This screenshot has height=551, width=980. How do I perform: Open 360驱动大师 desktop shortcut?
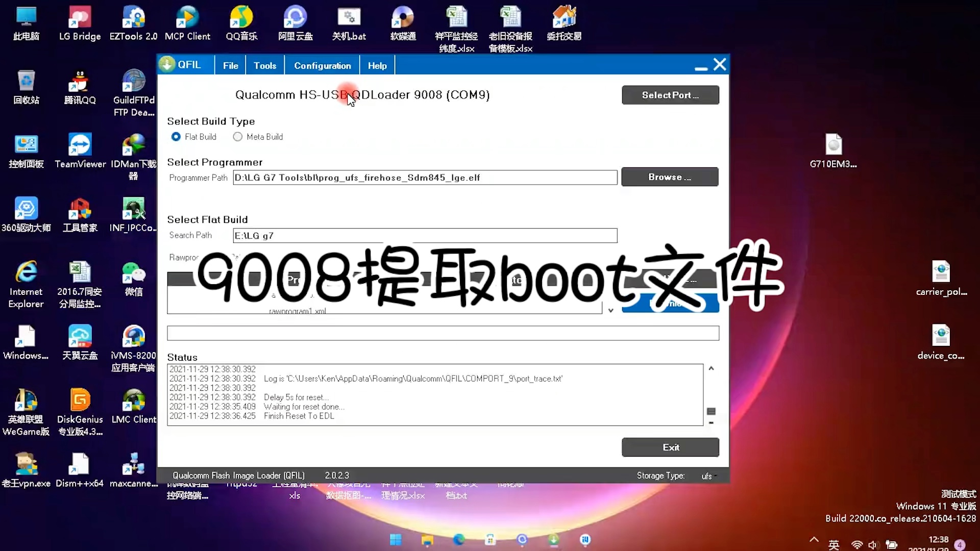(26, 215)
